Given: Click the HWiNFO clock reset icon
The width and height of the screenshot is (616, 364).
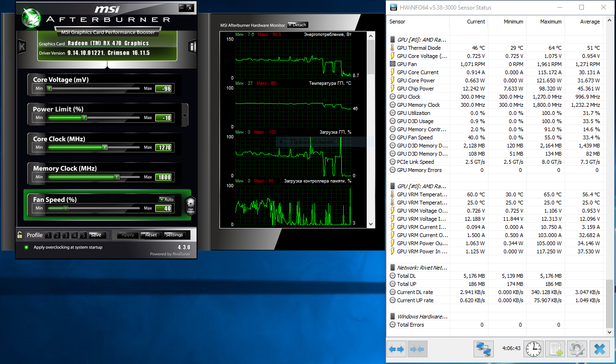Looking at the screenshot, I should [x=534, y=349].
